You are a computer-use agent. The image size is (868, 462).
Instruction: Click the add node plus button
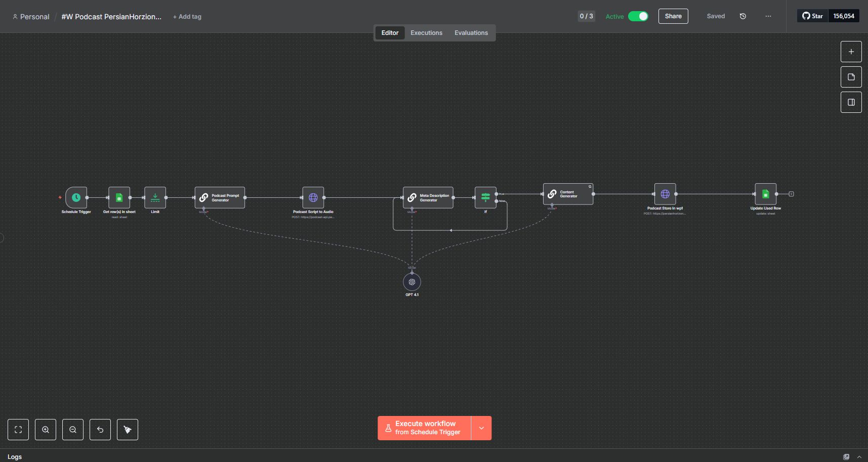pyautogui.click(x=851, y=52)
